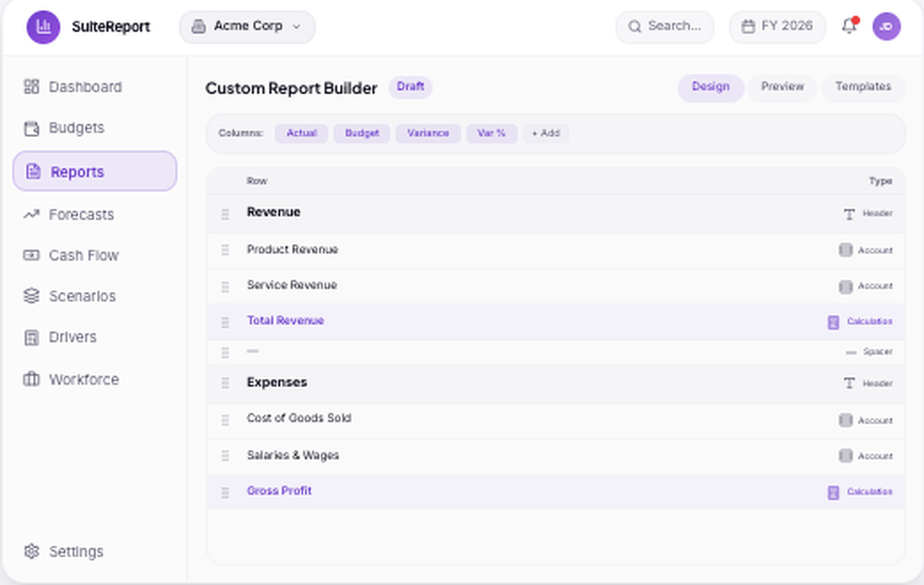
Task: Open Workforce in the sidebar
Action: [71, 380]
